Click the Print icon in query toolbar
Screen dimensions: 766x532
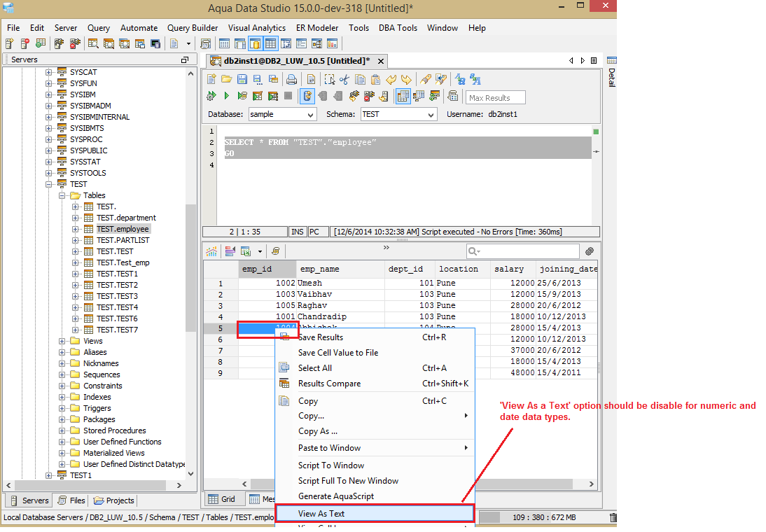pyautogui.click(x=292, y=79)
